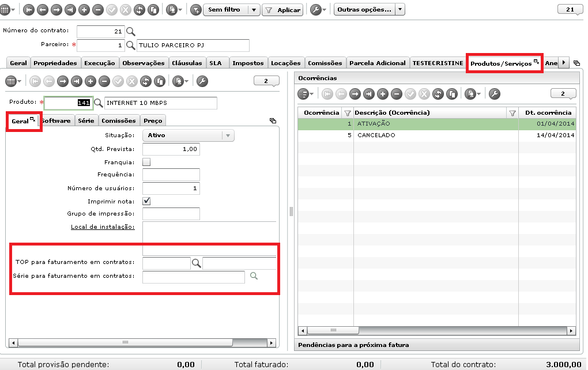Image resolution: width=588 pixels, height=370 pixels.
Task: Filter Ocorrência column via funnel icon
Action: tap(348, 113)
